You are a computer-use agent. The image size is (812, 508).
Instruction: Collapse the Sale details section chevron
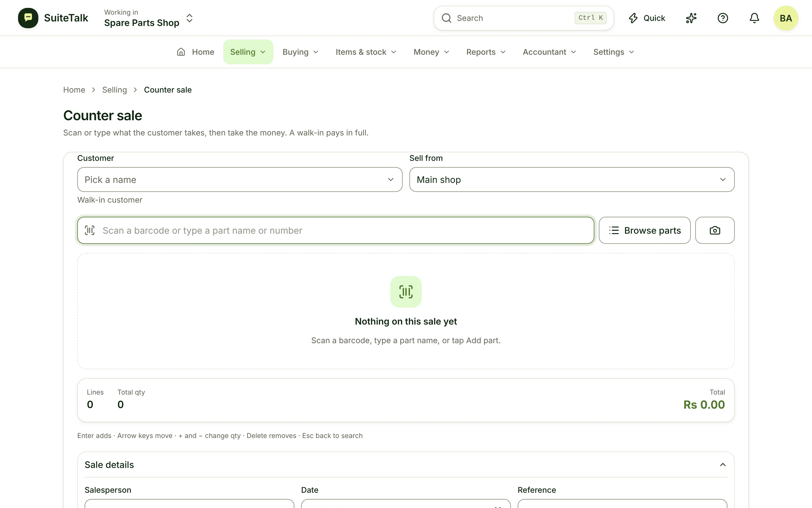click(723, 465)
